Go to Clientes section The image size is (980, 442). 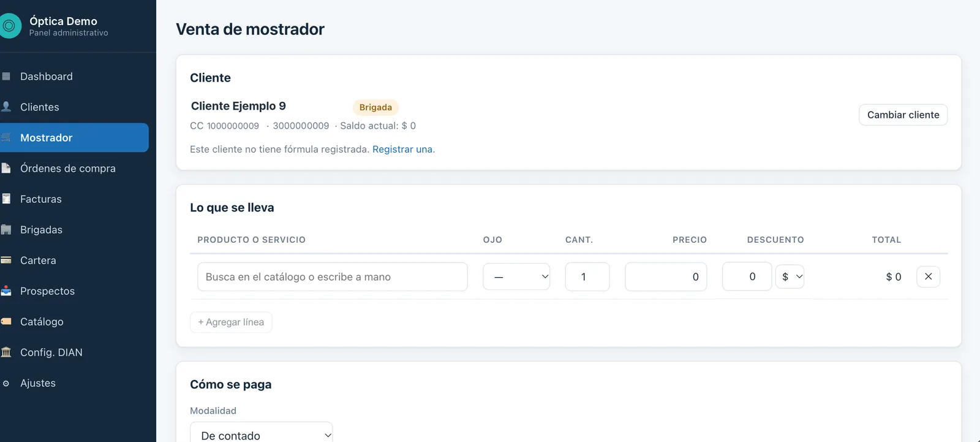click(74, 107)
